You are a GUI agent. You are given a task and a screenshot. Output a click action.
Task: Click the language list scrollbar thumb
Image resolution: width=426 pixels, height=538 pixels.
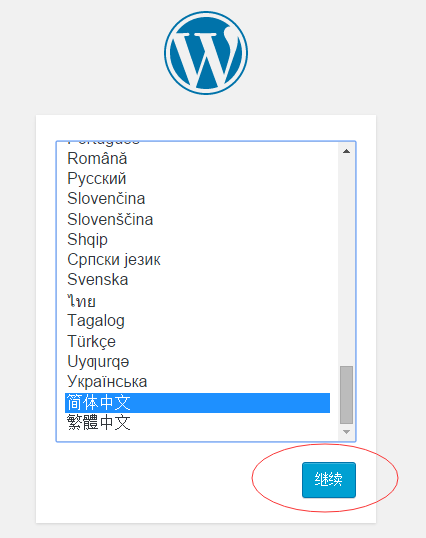click(346, 395)
